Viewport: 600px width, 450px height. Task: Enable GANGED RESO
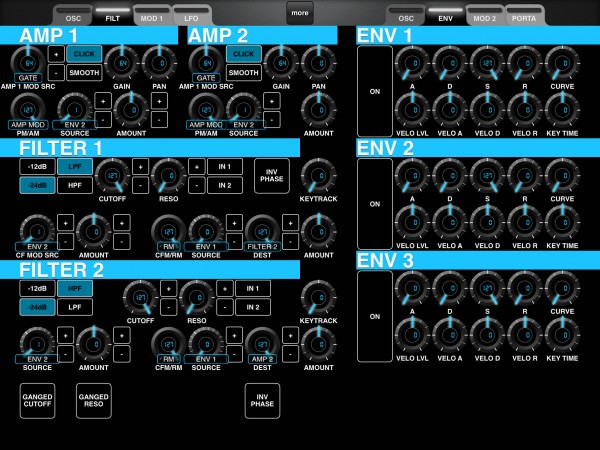tap(94, 401)
